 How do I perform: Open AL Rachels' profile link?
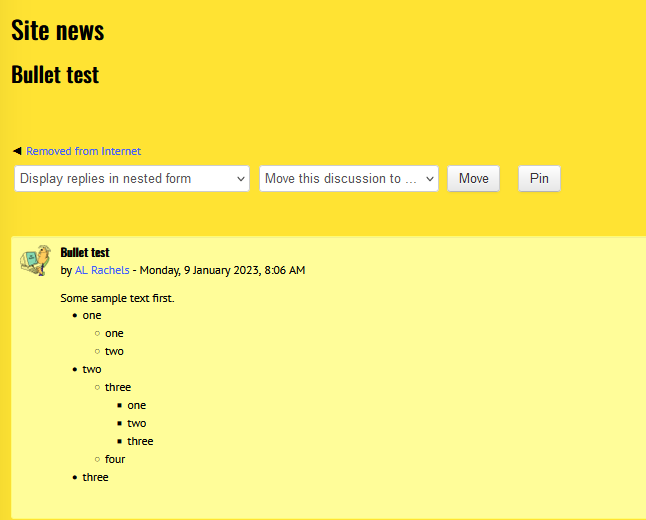click(102, 270)
